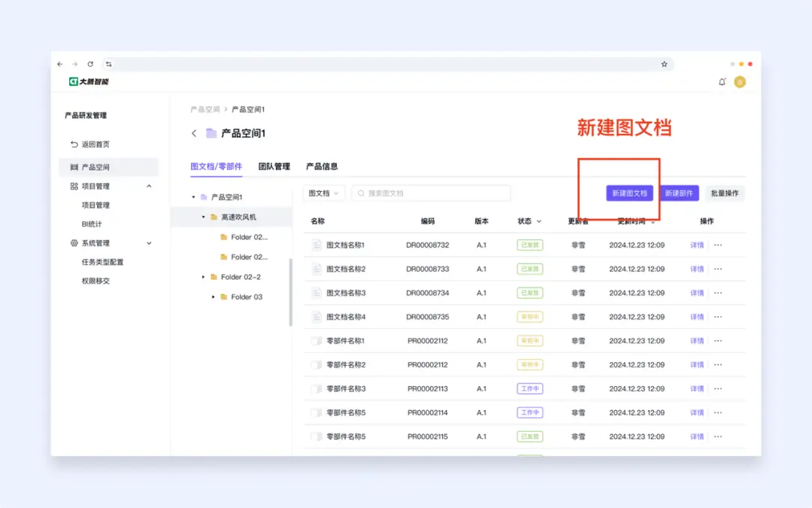Click the 返回首页 back icon in sidebar
The width and height of the screenshot is (812, 508).
point(74,144)
